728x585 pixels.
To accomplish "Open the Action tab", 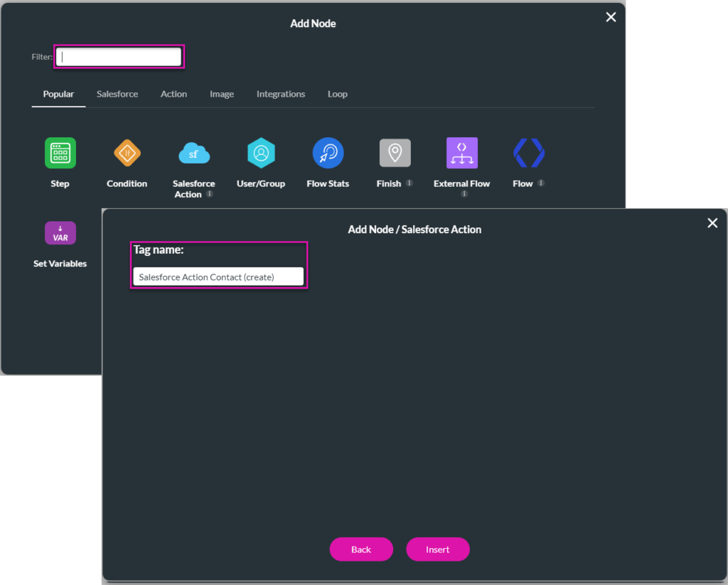I will [x=173, y=94].
